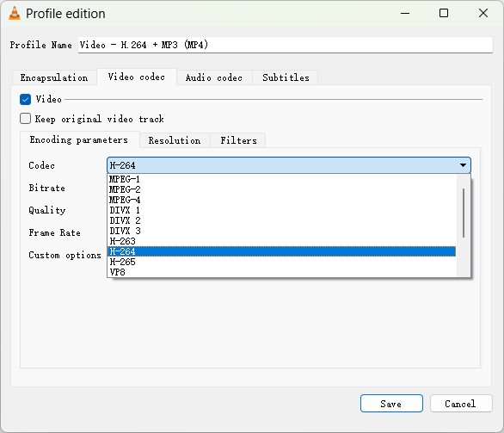The height and width of the screenshot is (433, 504).
Task: Open the Audio codec tab
Action: click(214, 77)
